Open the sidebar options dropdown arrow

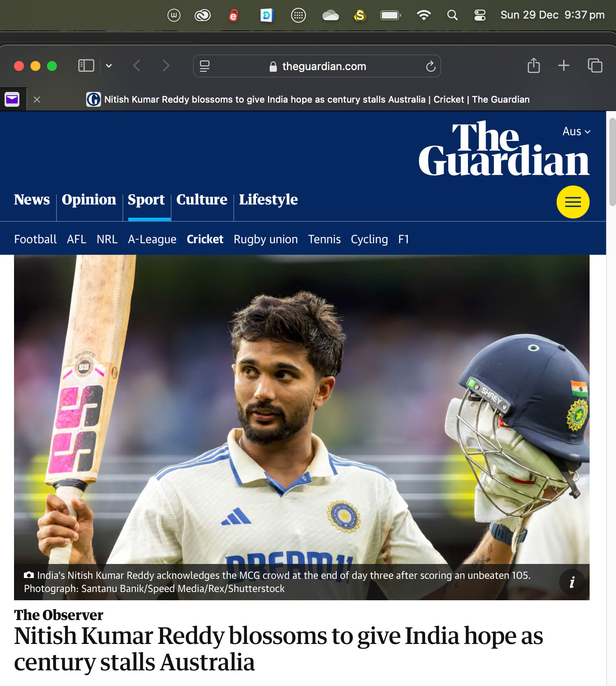pos(109,66)
